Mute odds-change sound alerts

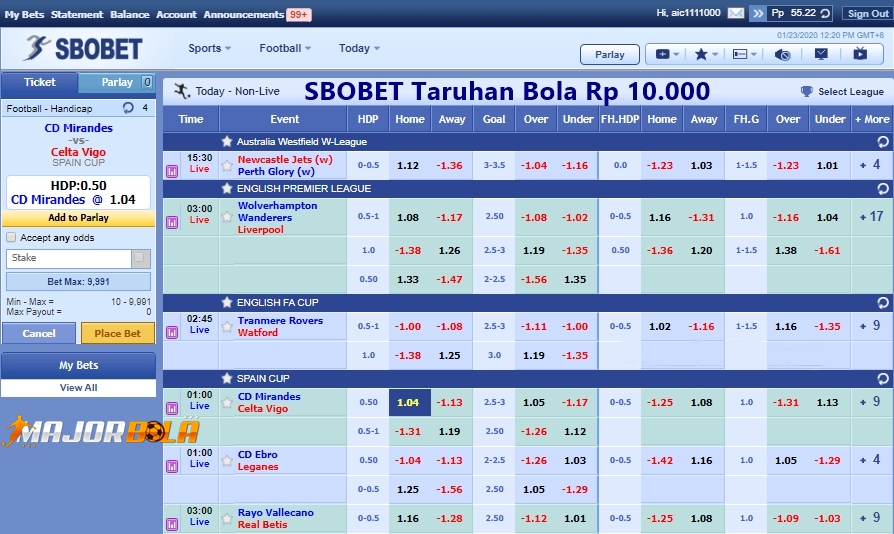click(x=783, y=54)
